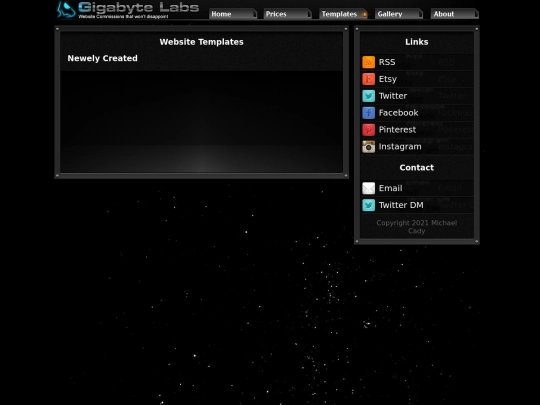Click the red Pinterest icon
The width and height of the screenshot is (540, 405).
(x=368, y=130)
